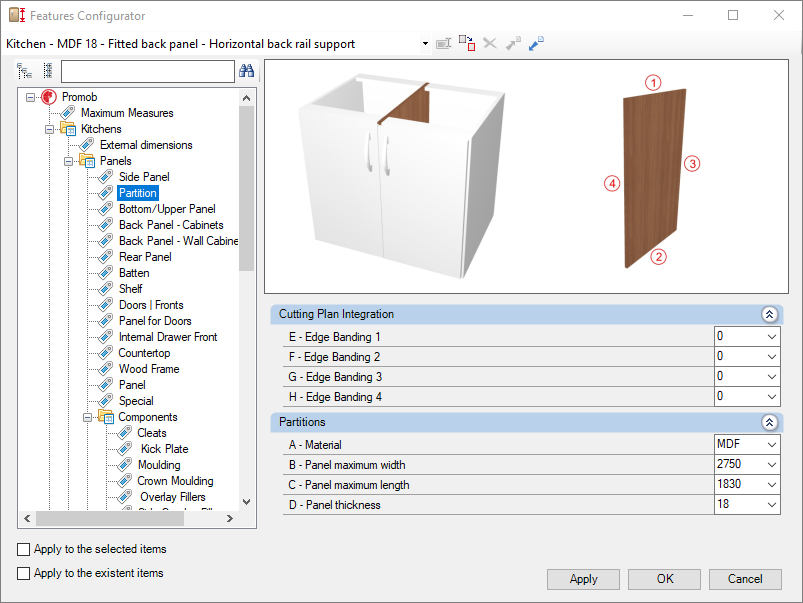Open the Panel thickness dropdown
Screen dimensions: 803x603
coord(772,505)
